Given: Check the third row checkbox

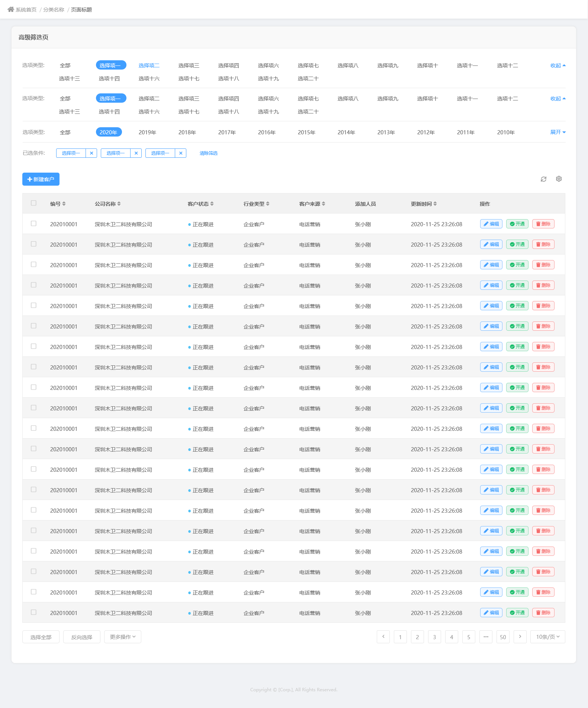Looking at the screenshot, I should click(33, 265).
